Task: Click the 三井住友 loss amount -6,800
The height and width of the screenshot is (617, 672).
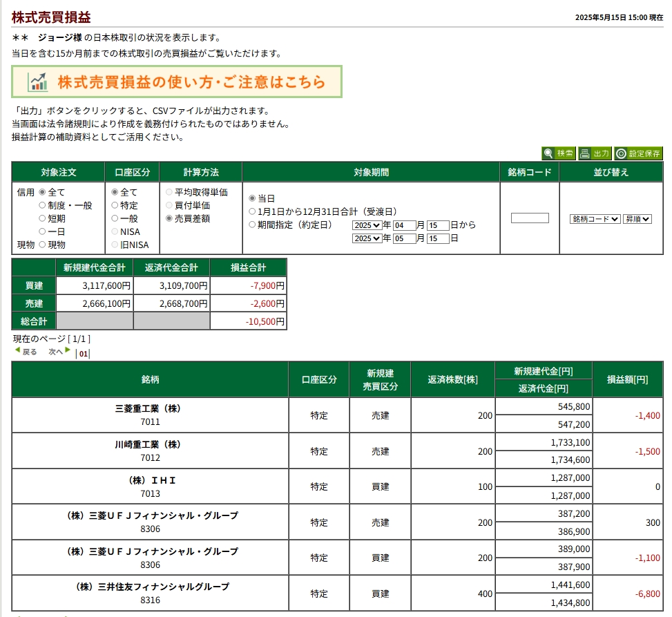Action: click(x=648, y=594)
